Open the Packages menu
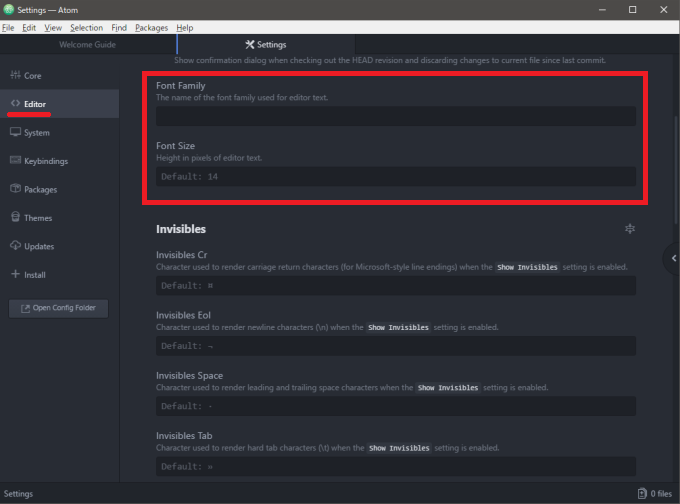The height and width of the screenshot is (504, 680). [151, 28]
